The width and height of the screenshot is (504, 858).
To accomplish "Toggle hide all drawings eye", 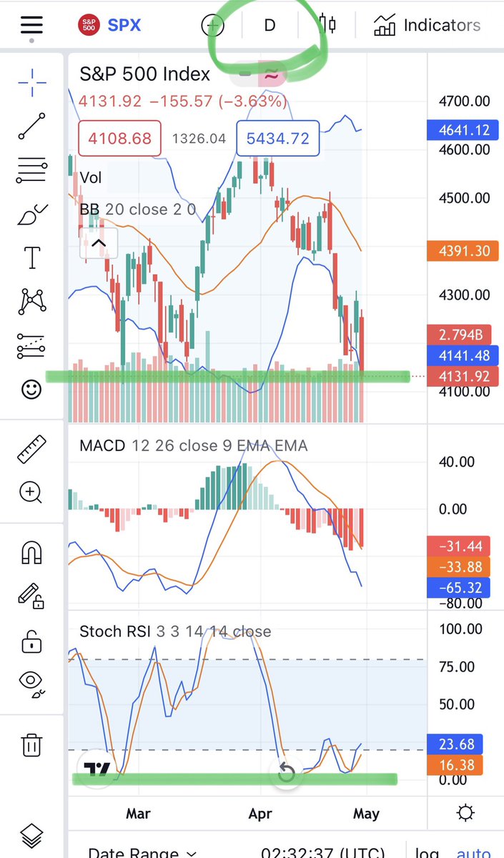I will coord(31,684).
